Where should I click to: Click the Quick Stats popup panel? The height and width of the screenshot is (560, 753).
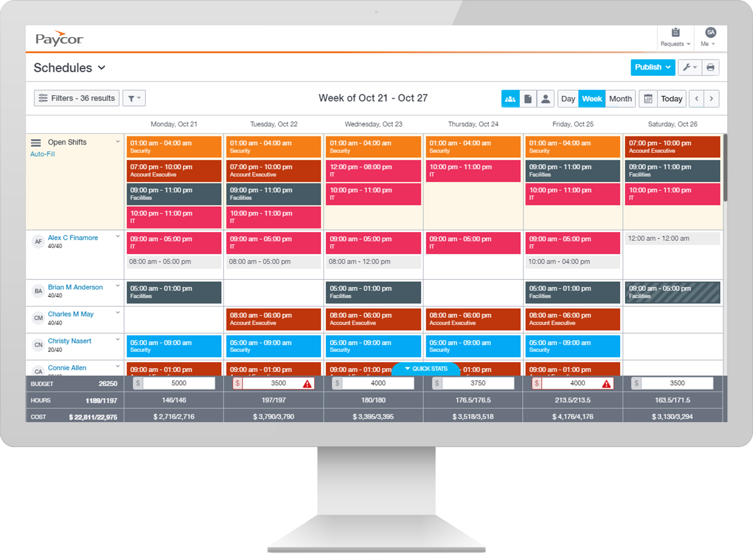pos(432,368)
